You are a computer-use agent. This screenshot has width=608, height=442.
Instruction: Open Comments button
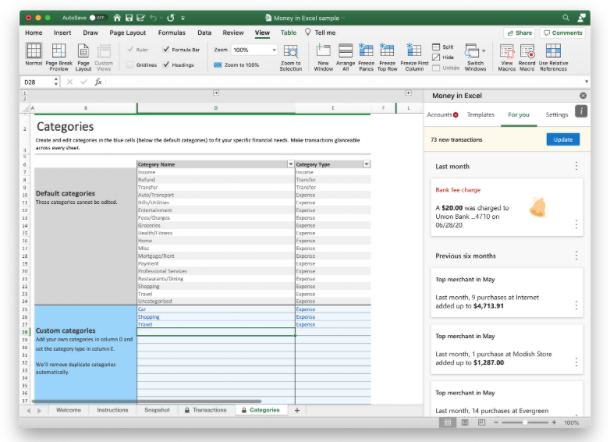point(563,33)
